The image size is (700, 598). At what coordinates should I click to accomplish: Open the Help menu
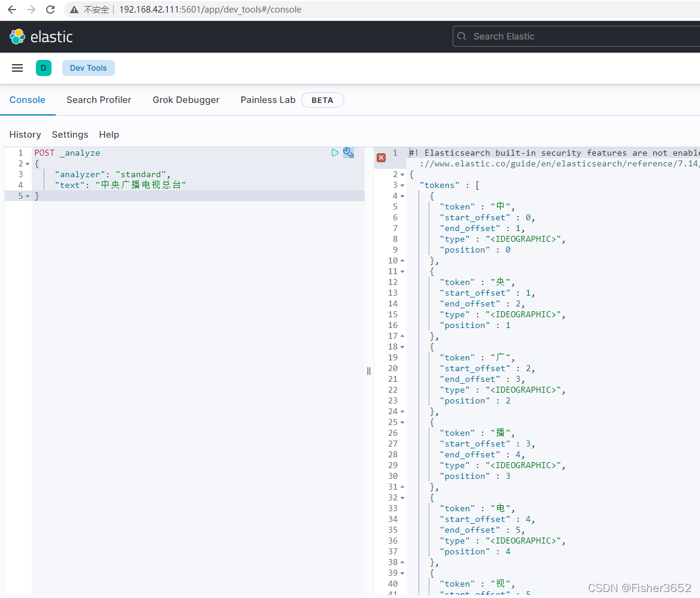point(109,134)
